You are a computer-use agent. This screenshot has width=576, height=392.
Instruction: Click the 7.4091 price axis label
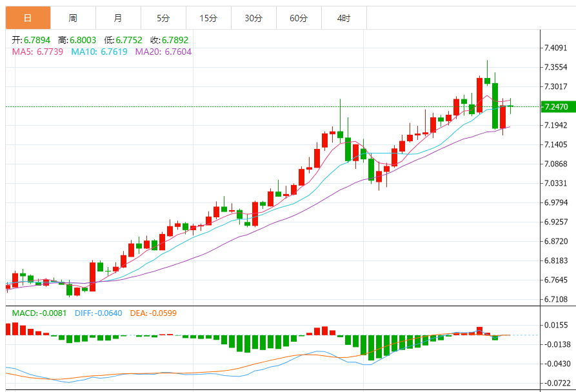coord(556,48)
